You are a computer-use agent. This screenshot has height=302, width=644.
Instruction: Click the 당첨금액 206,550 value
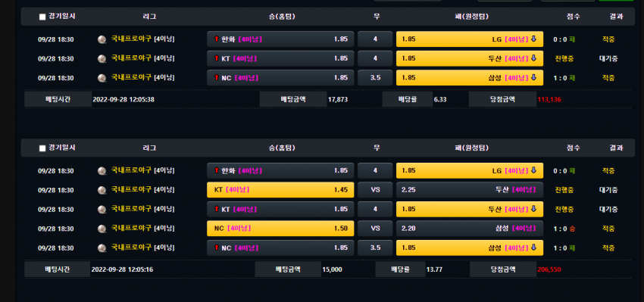click(x=549, y=269)
